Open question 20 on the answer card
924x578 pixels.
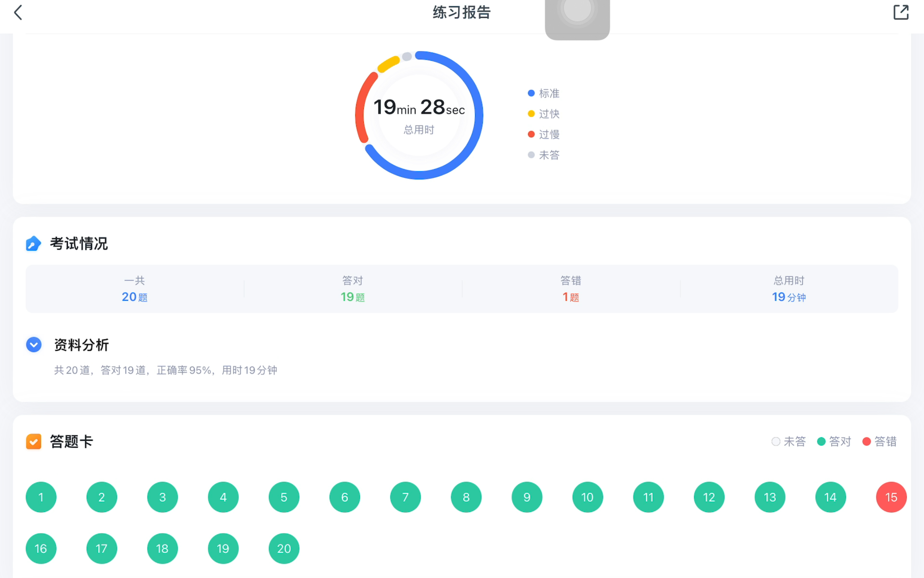click(284, 548)
